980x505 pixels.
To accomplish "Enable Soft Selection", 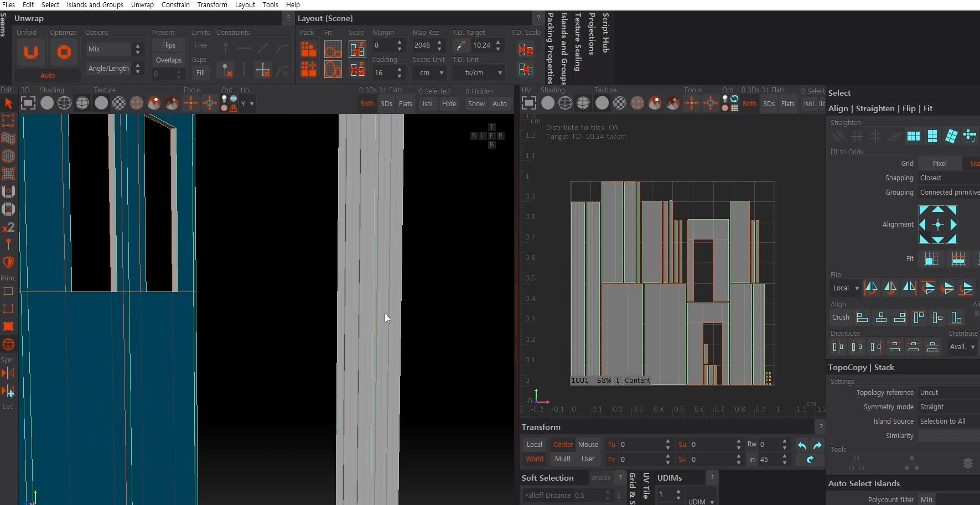I will (601, 478).
